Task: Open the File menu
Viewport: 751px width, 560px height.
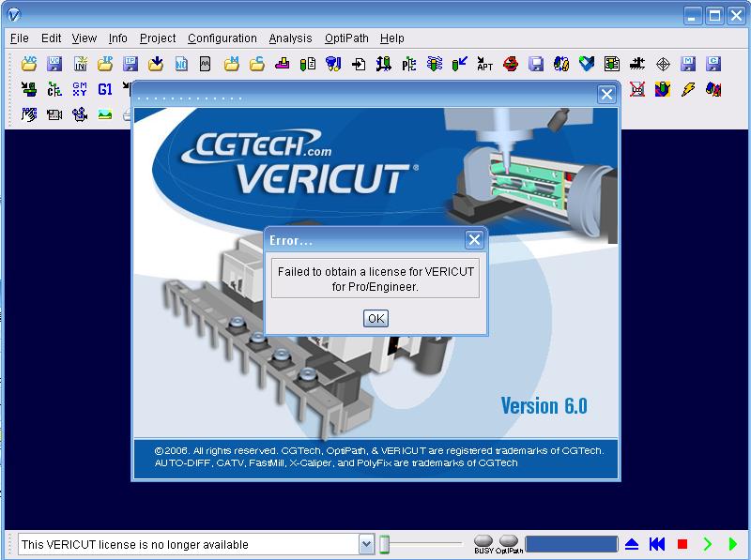Action: (x=19, y=38)
